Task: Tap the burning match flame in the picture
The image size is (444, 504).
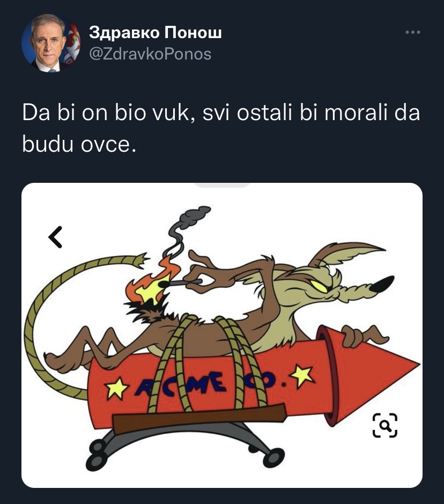Action: click(151, 283)
